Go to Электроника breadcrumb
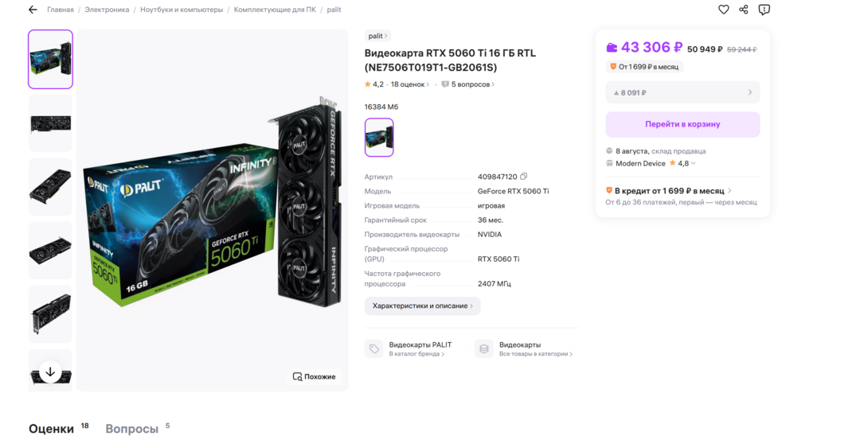Screen dimensions: 868x436 (107, 10)
